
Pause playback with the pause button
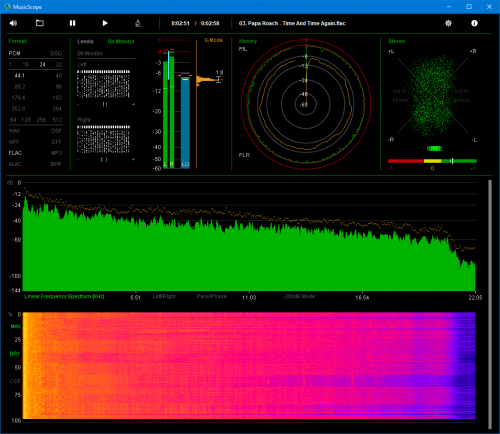click(x=72, y=23)
